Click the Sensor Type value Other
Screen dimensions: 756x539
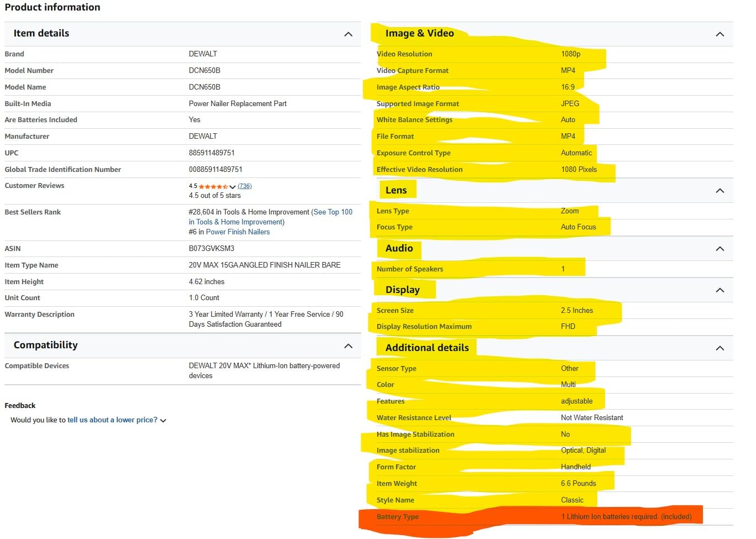click(570, 369)
